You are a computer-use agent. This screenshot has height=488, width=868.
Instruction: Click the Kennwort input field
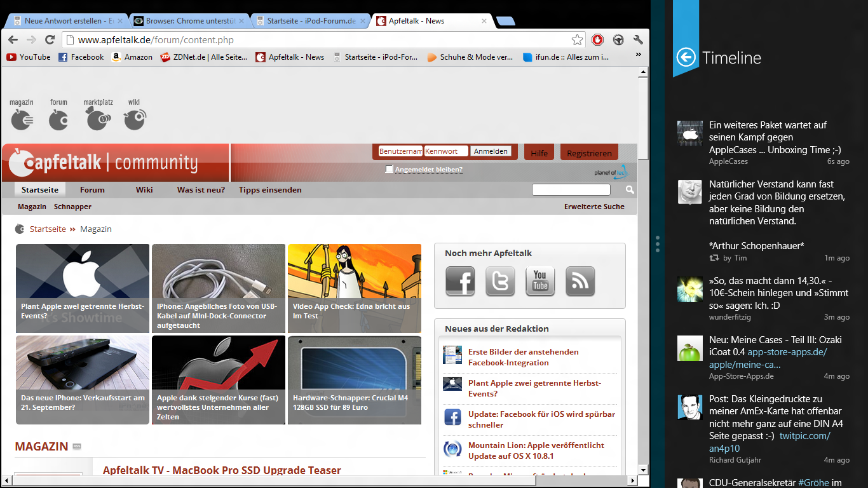click(x=446, y=151)
